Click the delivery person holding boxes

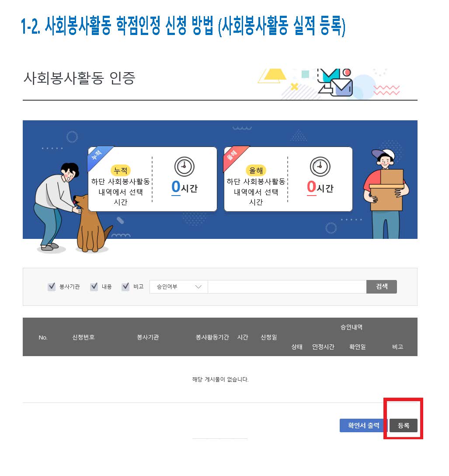386,193
